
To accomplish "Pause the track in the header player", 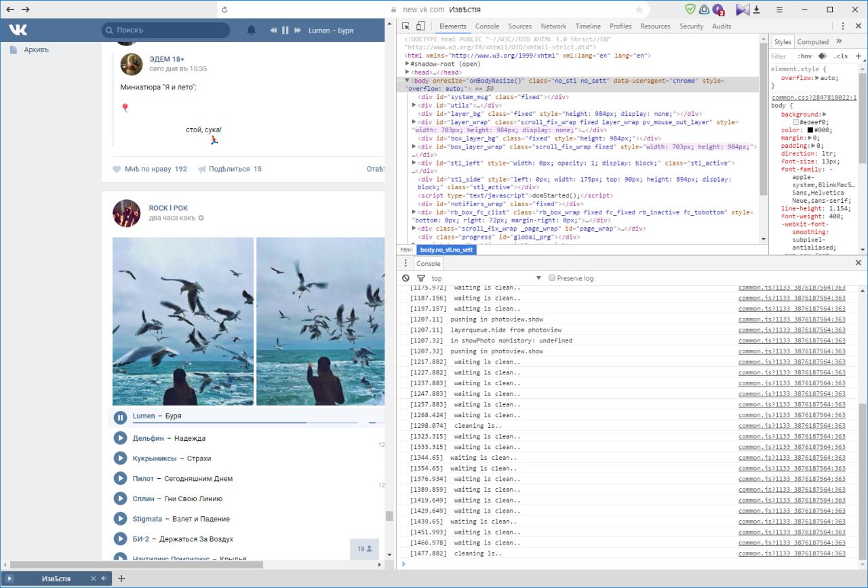I will (x=285, y=31).
